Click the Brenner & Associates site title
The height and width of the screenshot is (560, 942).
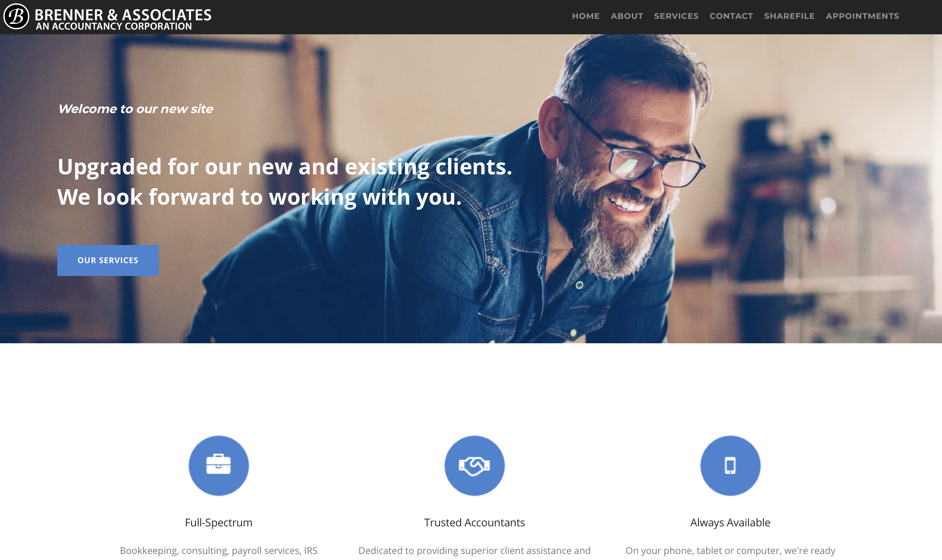(x=123, y=15)
